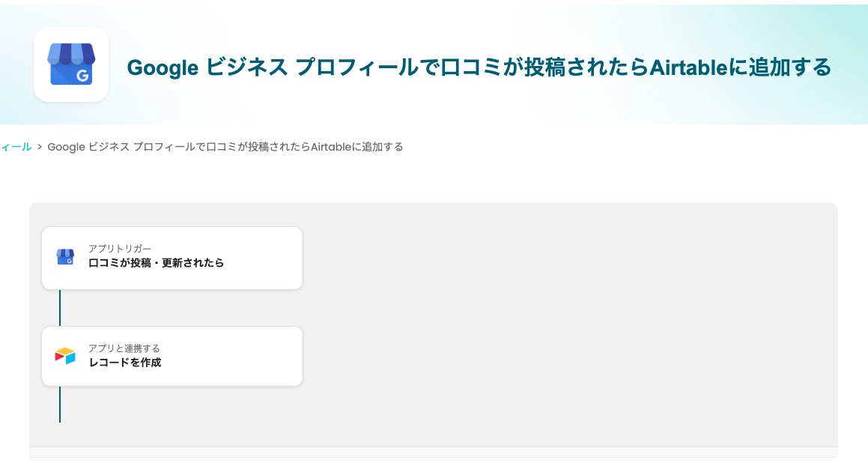Click the main page title heading
The width and height of the screenshot is (868, 475).
pos(479,67)
